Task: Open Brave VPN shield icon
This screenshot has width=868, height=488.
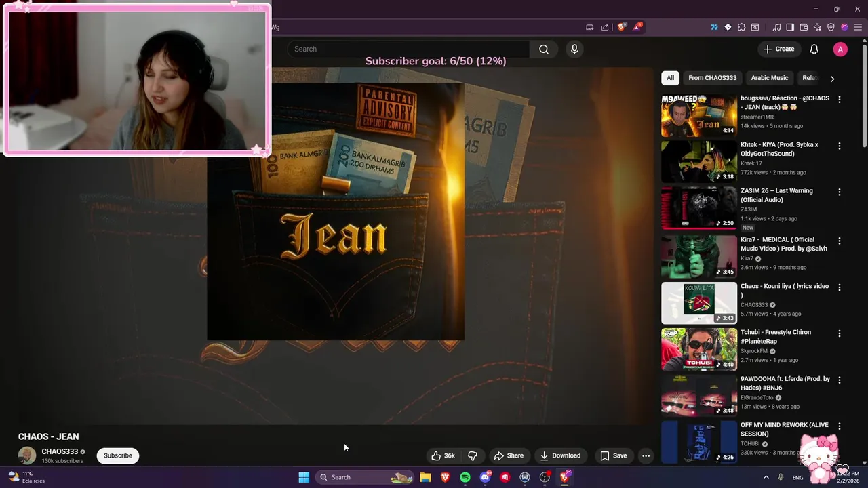Action: (831, 27)
